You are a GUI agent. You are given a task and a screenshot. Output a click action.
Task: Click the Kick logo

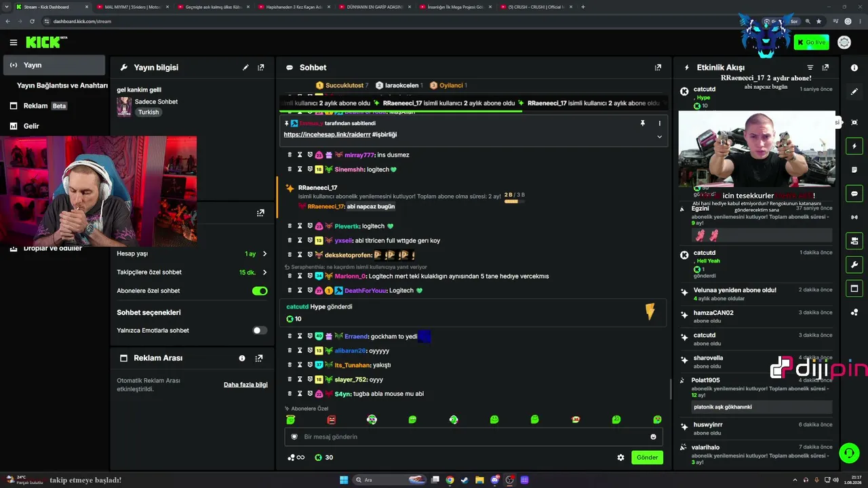46,42
